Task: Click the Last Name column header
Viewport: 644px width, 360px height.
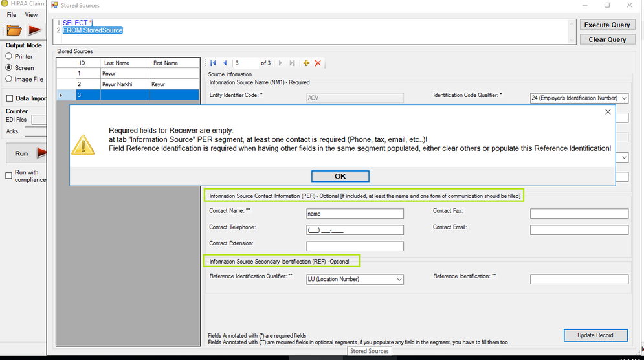Action: [x=125, y=63]
